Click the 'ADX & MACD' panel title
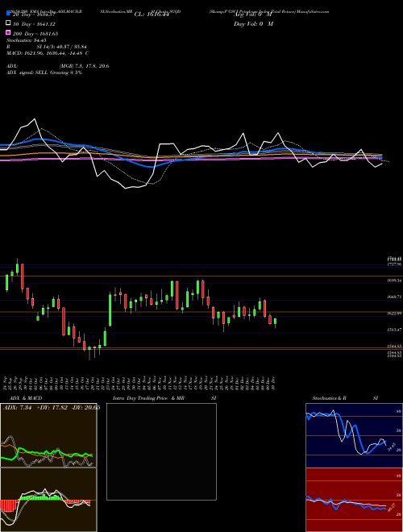403x532 pixels. click(x=26, y=398)
